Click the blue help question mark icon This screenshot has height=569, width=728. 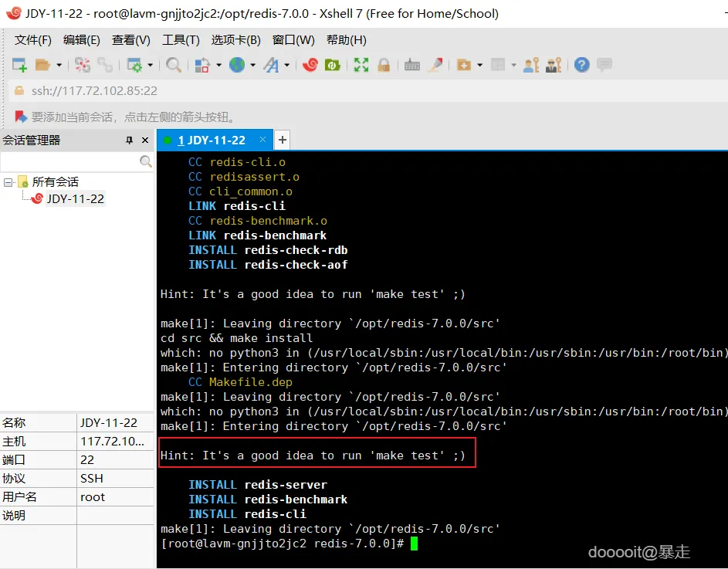click(582, 65)
